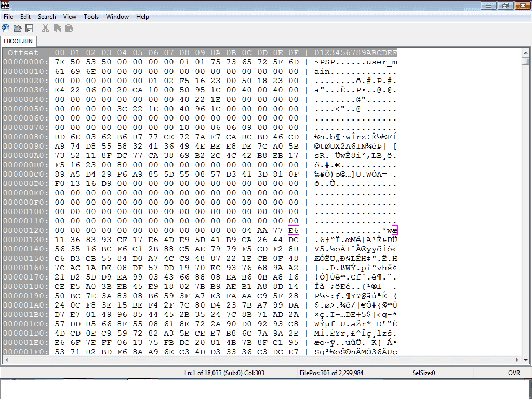The height and width of the screenshot is (399, 532).
Task: Click the SelSize:0 status entry
Action: click(423, 373)
